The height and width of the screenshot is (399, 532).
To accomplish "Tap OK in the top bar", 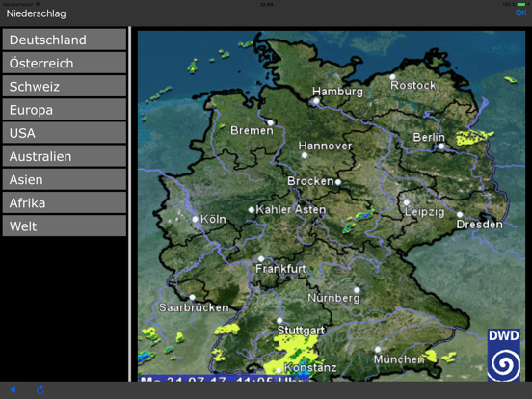I will tap(520, 13).
